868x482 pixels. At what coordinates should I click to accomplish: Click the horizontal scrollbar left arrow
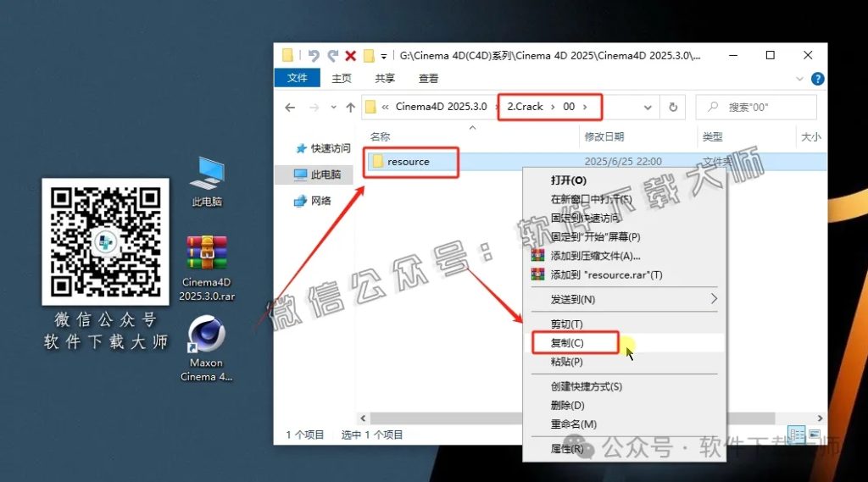(363, 418)
